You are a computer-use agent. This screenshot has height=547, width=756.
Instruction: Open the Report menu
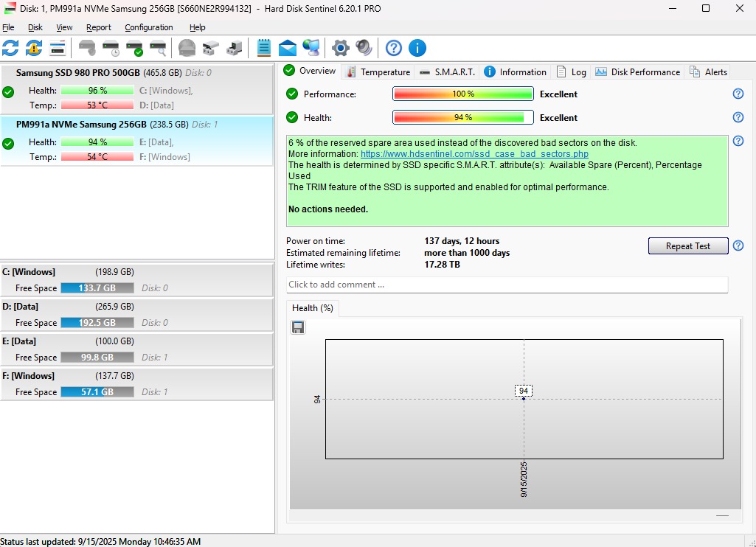[x=98, y=27]
